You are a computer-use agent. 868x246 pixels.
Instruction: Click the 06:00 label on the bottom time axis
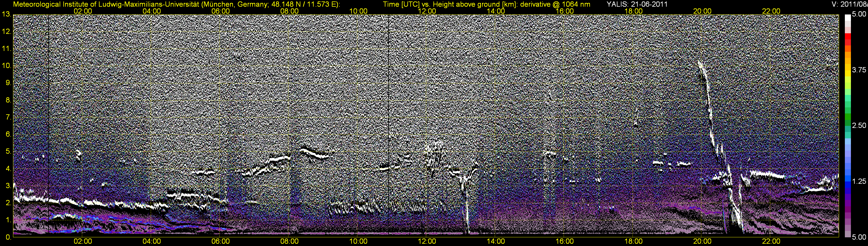point(220,241)
